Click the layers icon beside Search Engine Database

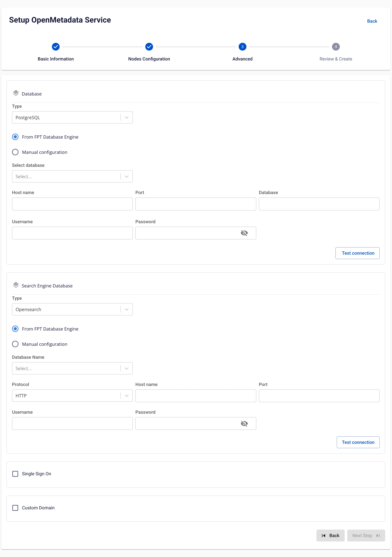(x=16, y=285)
